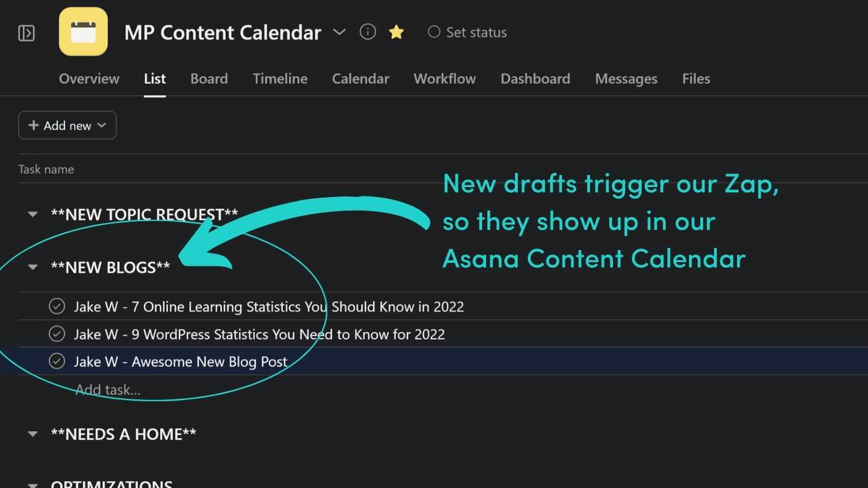Go to the Messages tab
The image size is (868, 488).
(626, 79)
